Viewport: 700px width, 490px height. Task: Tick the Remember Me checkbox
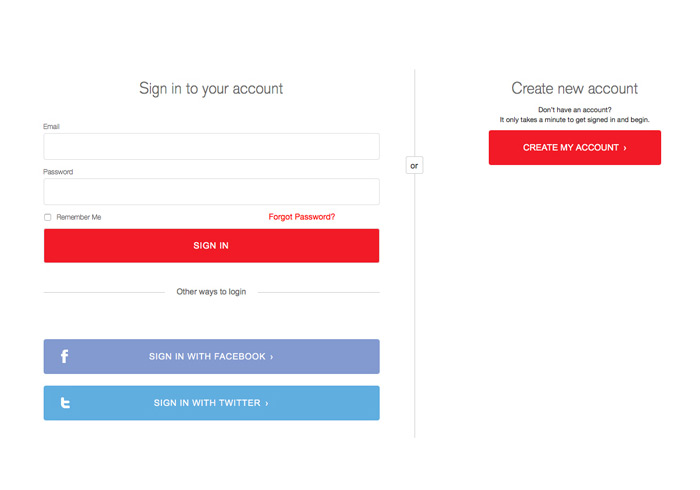[48, 217]
